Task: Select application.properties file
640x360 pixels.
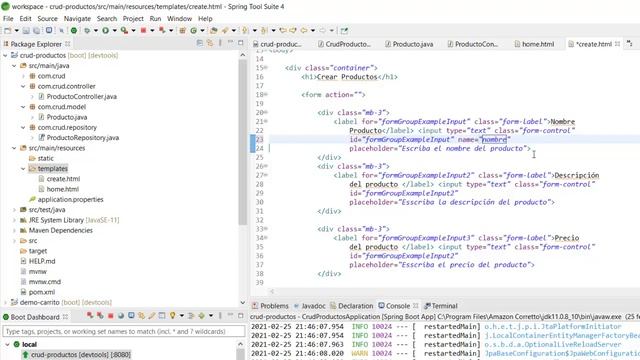Action: pos(71,199)
